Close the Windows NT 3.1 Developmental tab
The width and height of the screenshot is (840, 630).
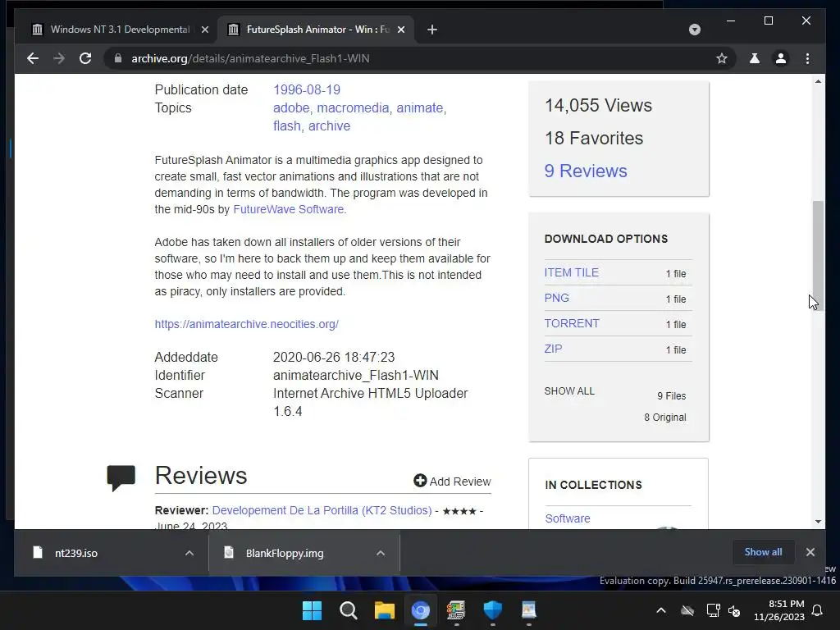point(204,30)
